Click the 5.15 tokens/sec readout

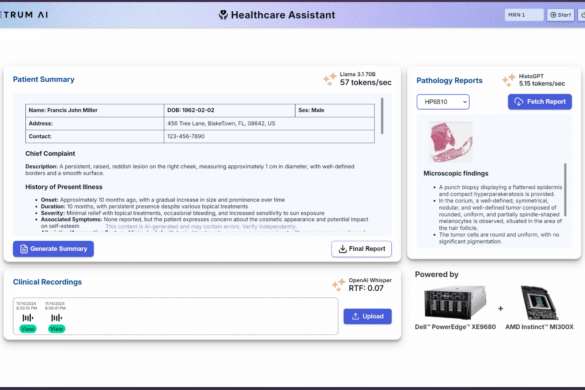(542, 84)
